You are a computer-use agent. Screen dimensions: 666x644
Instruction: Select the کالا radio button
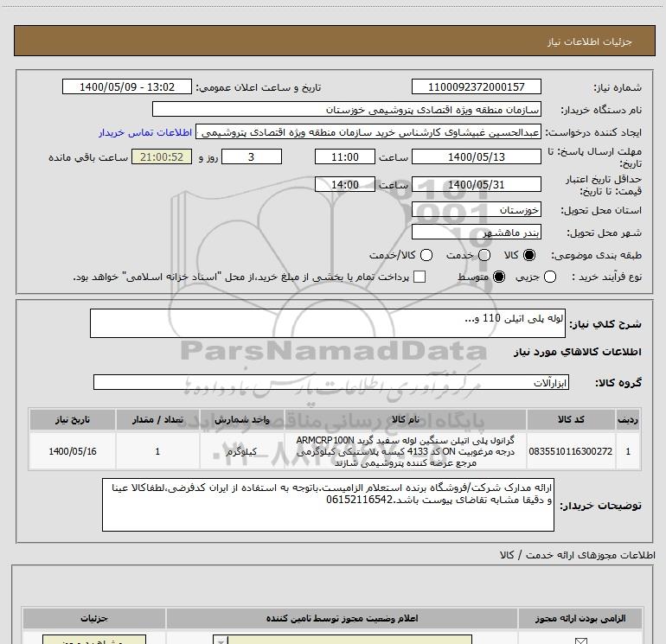click(x=529, y=255)
